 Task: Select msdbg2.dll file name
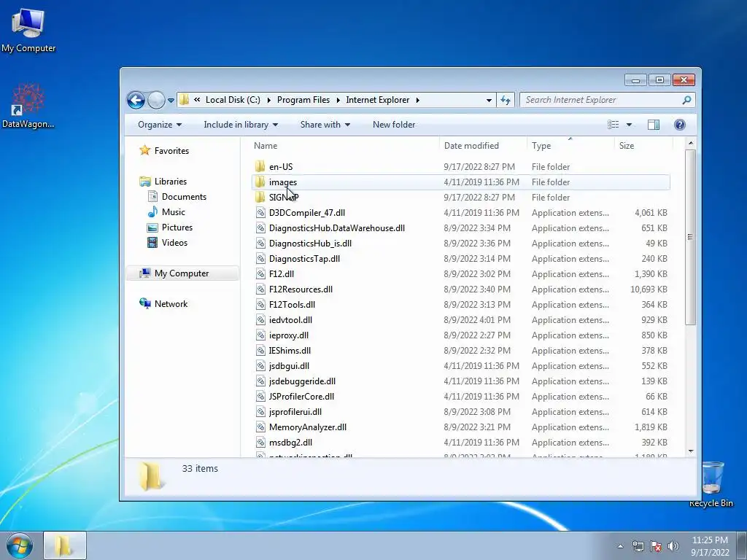coord(290,443)
